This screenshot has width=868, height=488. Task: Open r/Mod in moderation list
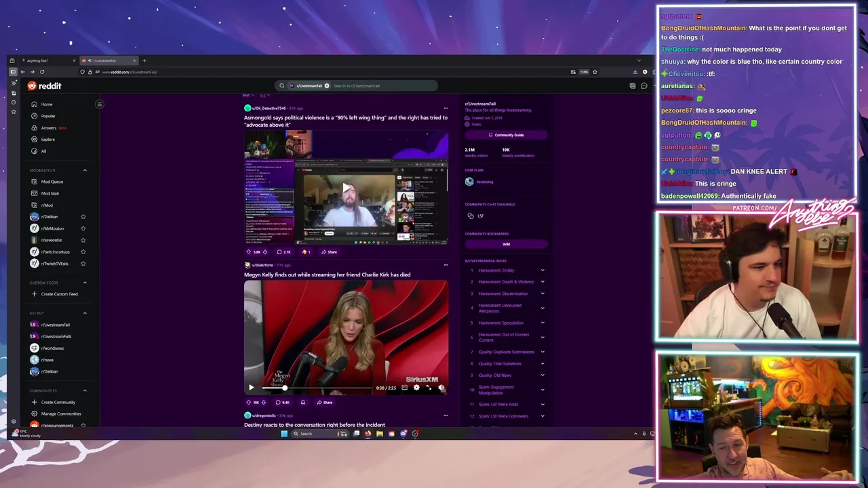[47, 205]
